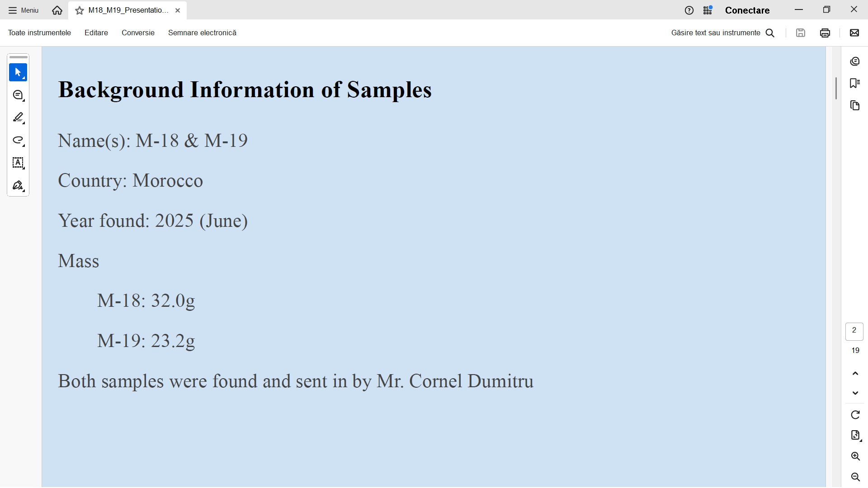Star the M18_M19_Presentation tab document

(x=80, y=10)
